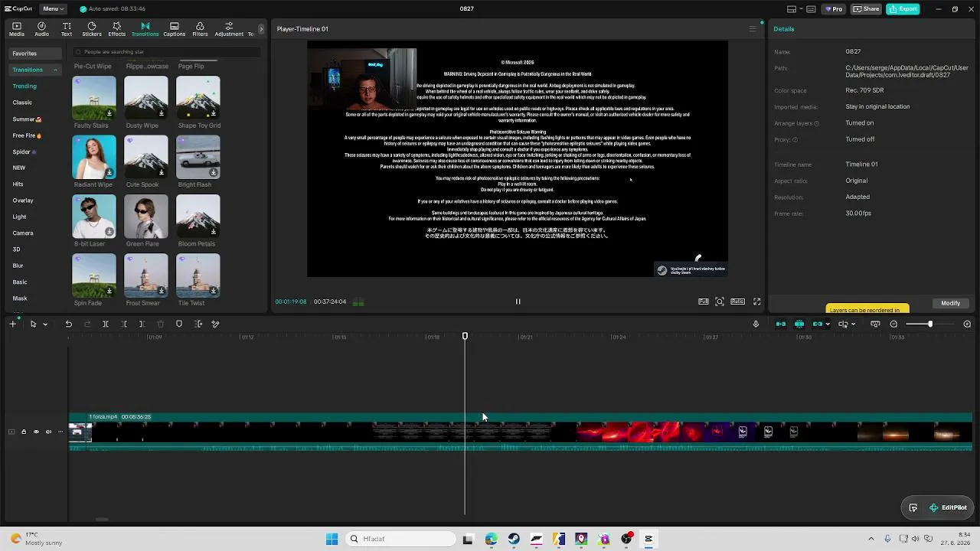Open the Media panel tab
Screen dimensions: 980x551
tap(16, 29)
